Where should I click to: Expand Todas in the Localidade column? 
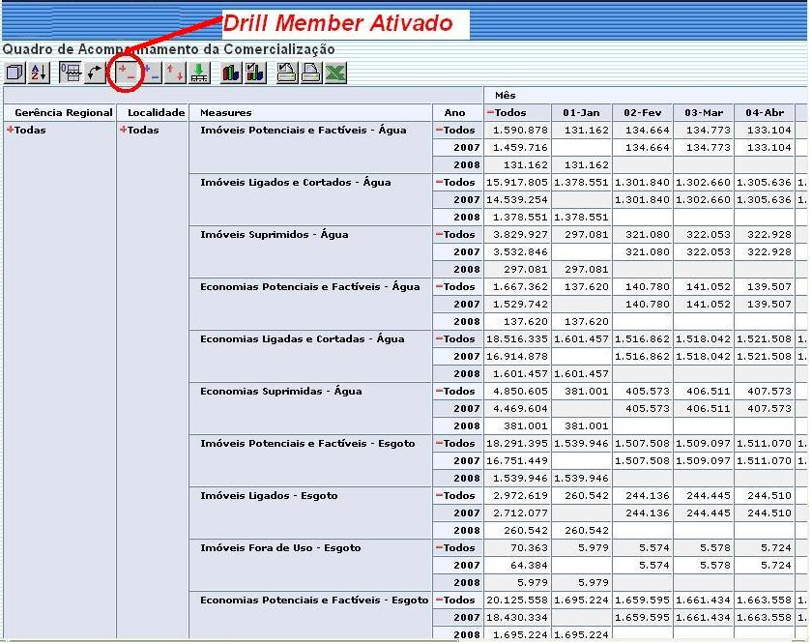126,130
